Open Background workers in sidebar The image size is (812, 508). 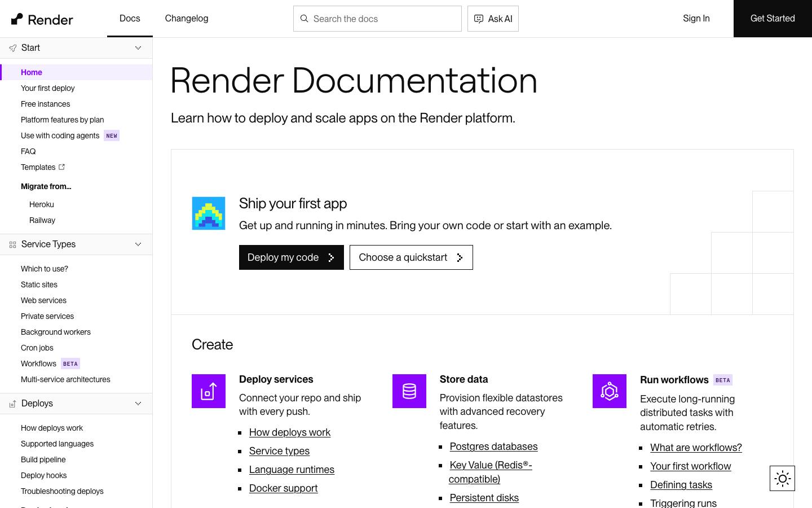[x=56, y=332]
